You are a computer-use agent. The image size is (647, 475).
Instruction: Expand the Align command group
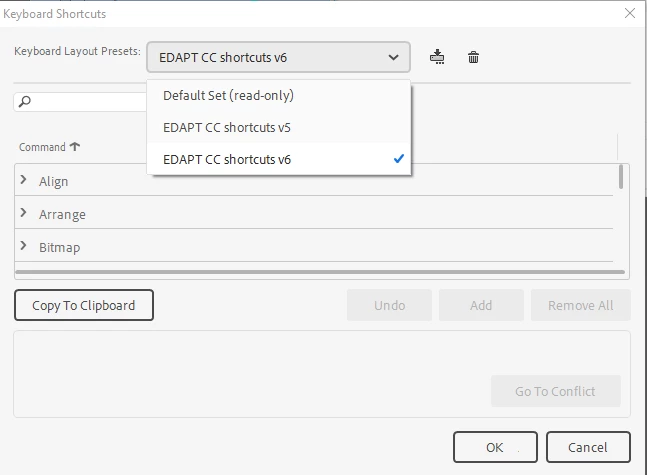pyautogui.click(x=24, y=180)
